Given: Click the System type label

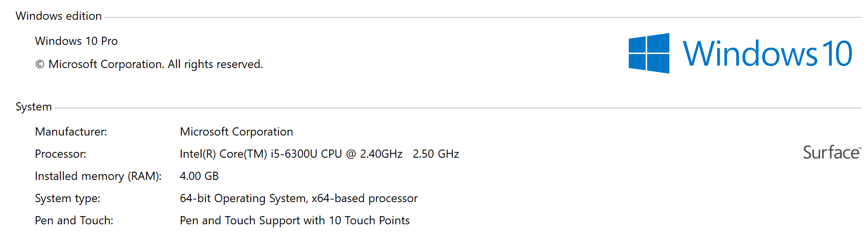Looking at the screenshot, I should point(68,198).
